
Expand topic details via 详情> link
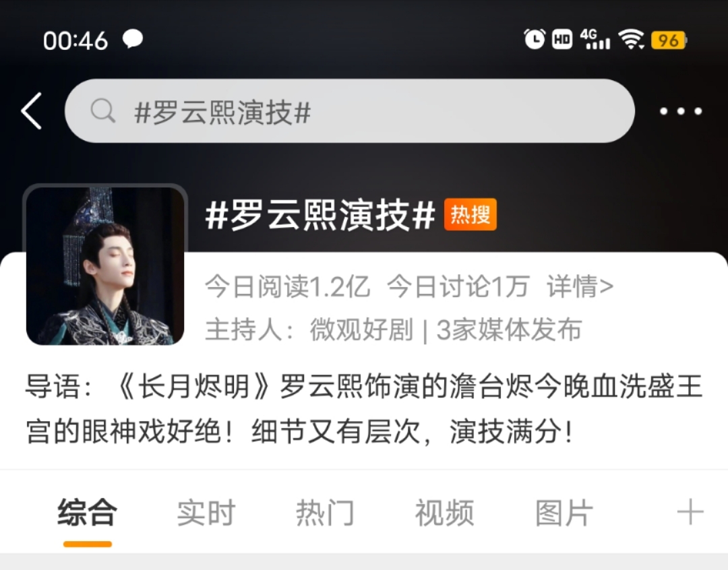[580, 286]
